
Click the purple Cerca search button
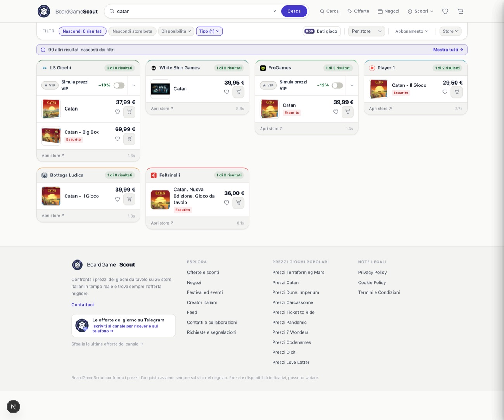[294, 11]
